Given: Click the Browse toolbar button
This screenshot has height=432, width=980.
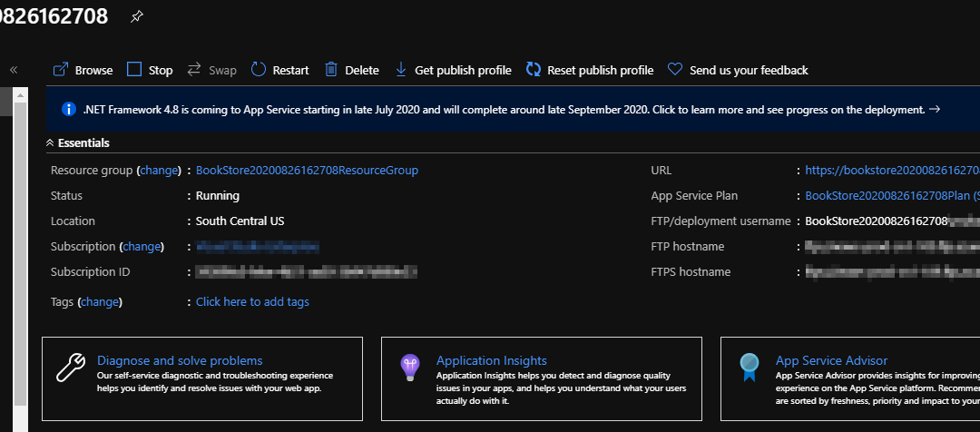Looking at the screenshot, I should coord(83,70).
